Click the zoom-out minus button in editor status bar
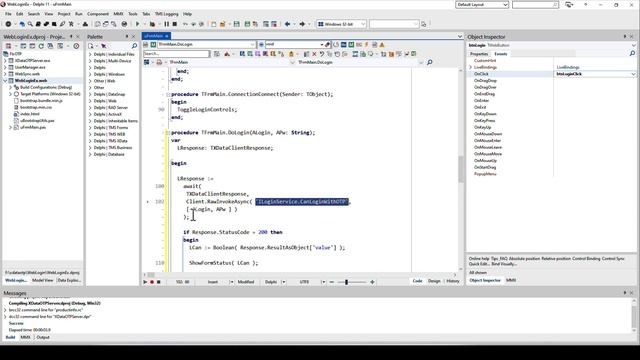Screen dimensions: 640x360 coord(331,282)
